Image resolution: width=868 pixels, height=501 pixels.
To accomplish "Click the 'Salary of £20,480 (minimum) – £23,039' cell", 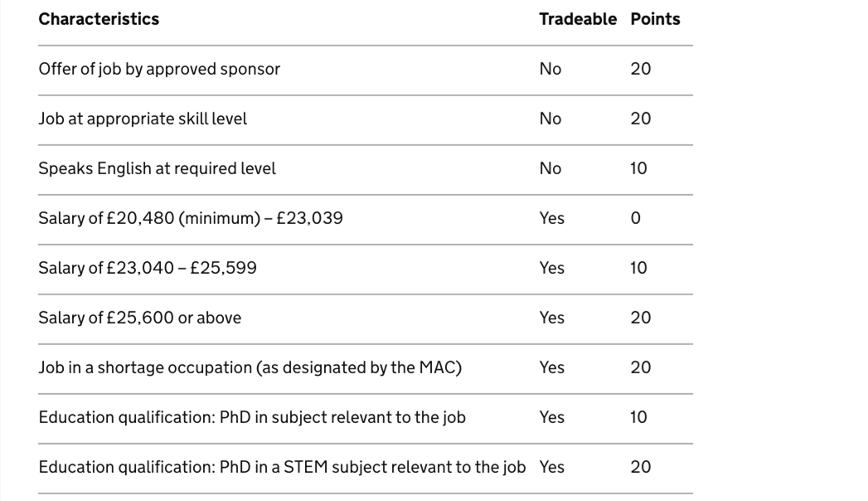I will [191, 219].
